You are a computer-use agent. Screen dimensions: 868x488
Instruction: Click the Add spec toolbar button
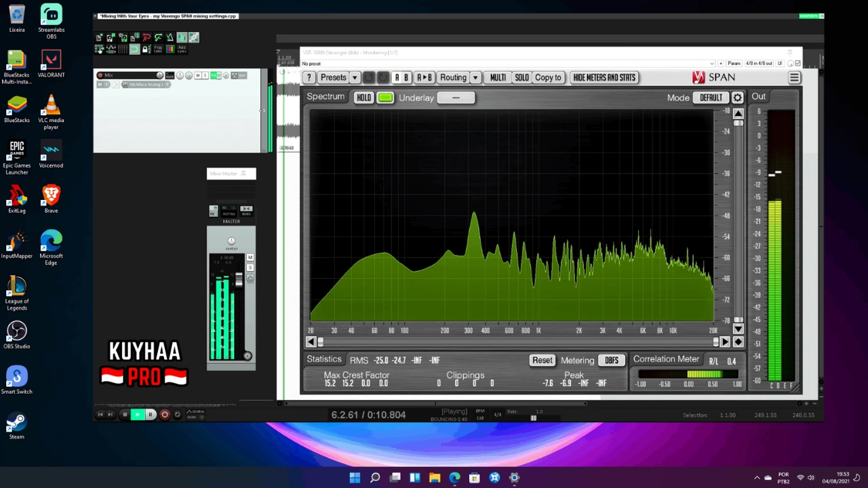pos(182,49)
